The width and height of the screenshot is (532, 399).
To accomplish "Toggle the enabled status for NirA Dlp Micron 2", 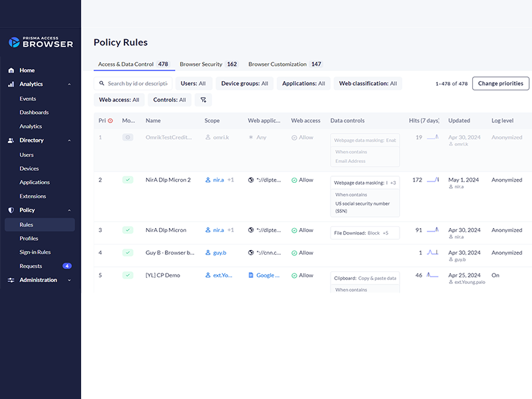I will pyautogui.click(x=128, y=180).
